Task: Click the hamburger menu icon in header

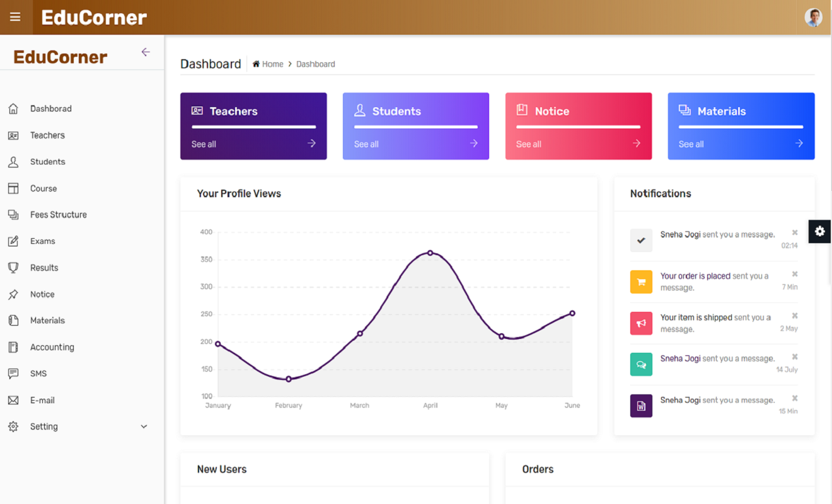Action: point(15,17)
